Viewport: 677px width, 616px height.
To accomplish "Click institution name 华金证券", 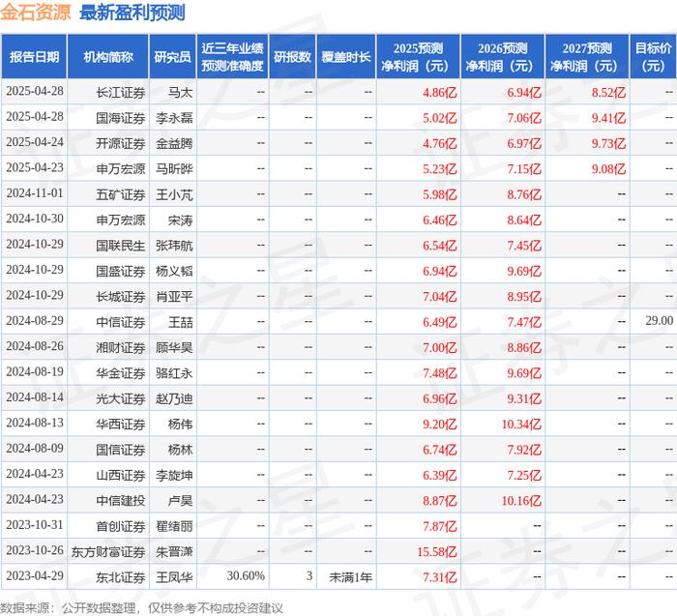I will pyautogui.click(x=121, y=373).
